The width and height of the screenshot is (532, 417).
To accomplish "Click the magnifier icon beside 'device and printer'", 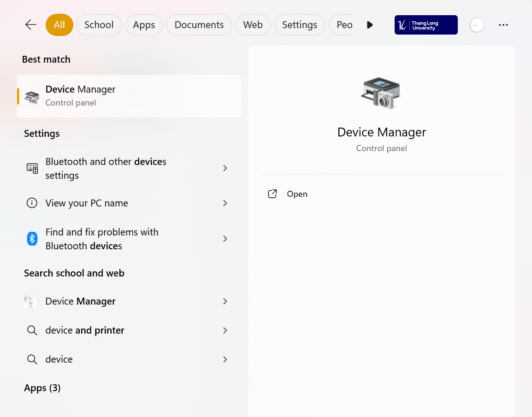I will tap(32, 330).
